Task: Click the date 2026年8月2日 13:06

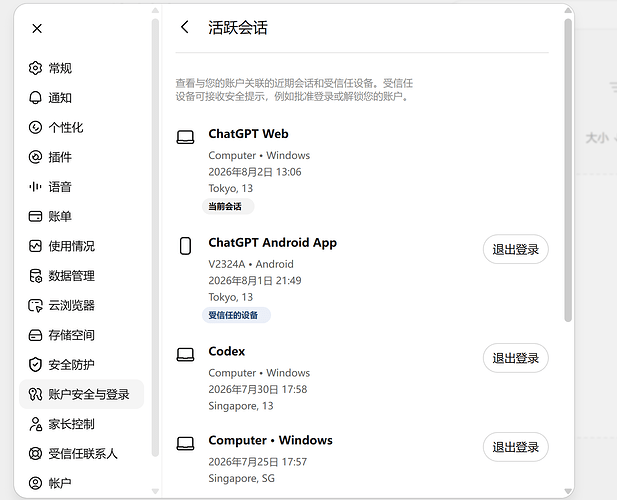Action: pos(255,172)
